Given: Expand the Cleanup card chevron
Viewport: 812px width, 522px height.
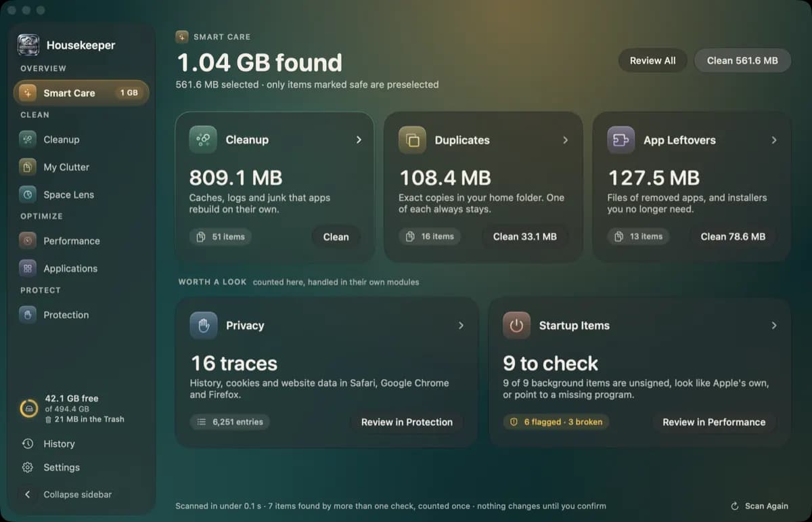Looking at the screenshot, I should point(359,139).
